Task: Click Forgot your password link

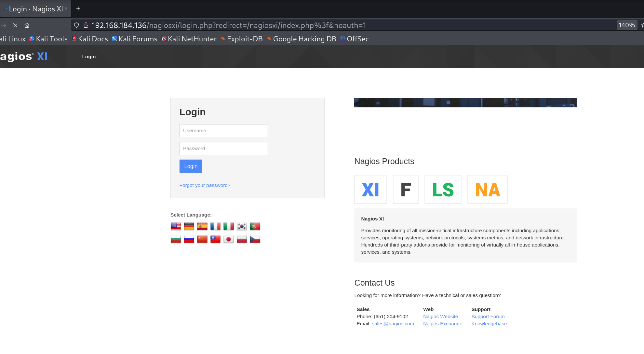Action: click(205, 185)
